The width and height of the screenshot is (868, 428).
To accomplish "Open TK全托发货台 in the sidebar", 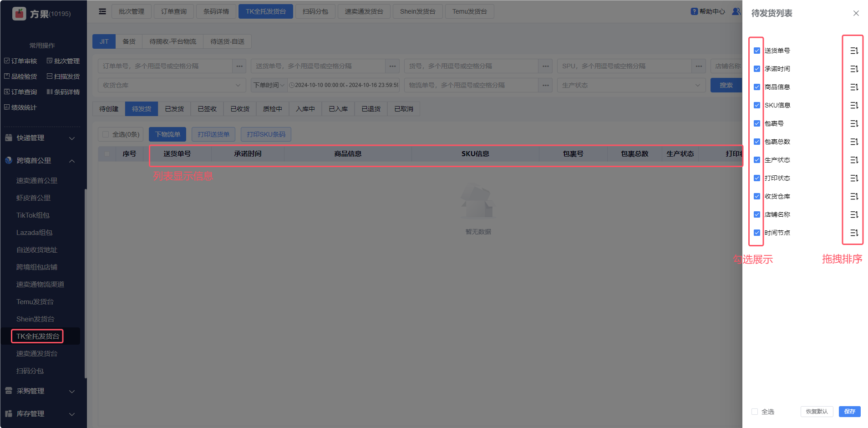I will point(38,336).
